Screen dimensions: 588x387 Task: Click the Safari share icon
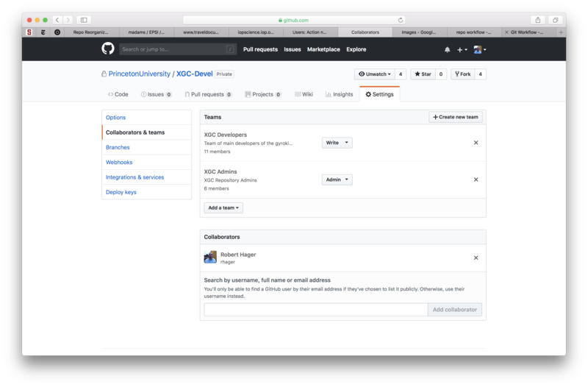click(x=538, y=20)
